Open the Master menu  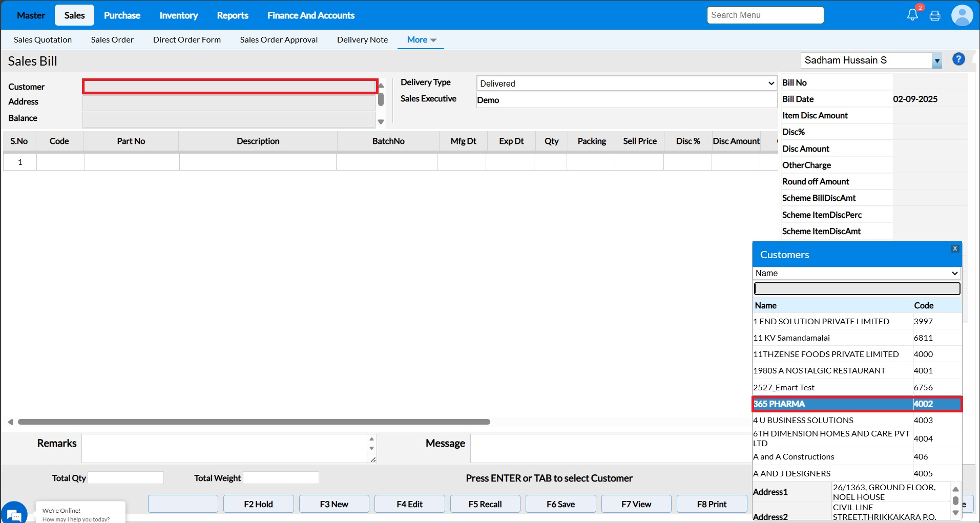pyautogui.click(x=31, y=15)
